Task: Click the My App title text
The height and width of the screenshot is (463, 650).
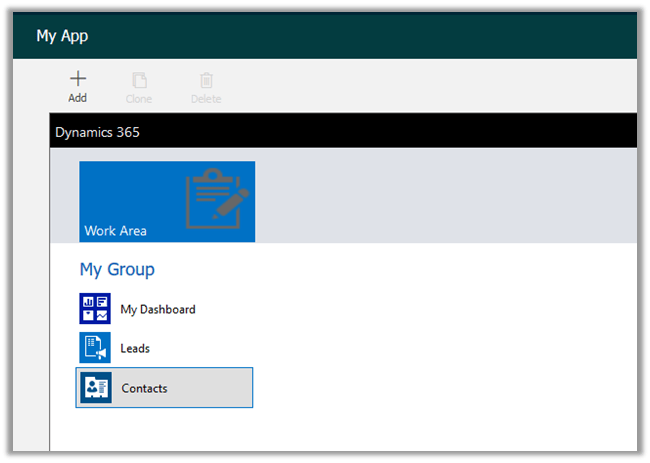Action: click(62, 36)
